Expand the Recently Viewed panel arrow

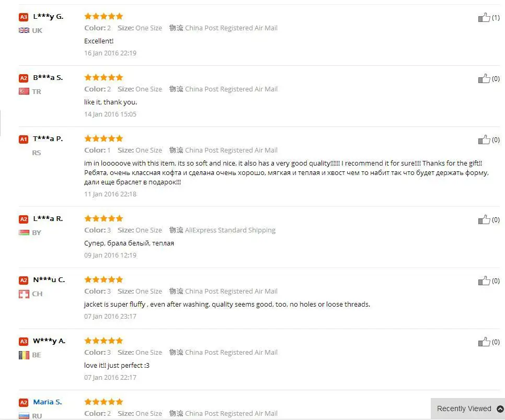500,409
